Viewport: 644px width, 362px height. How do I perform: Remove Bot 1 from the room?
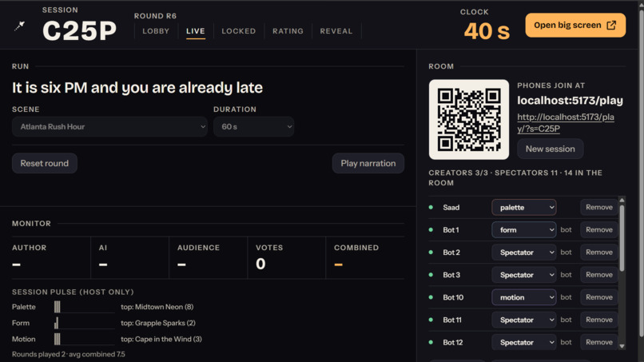[x=598, y=229]
